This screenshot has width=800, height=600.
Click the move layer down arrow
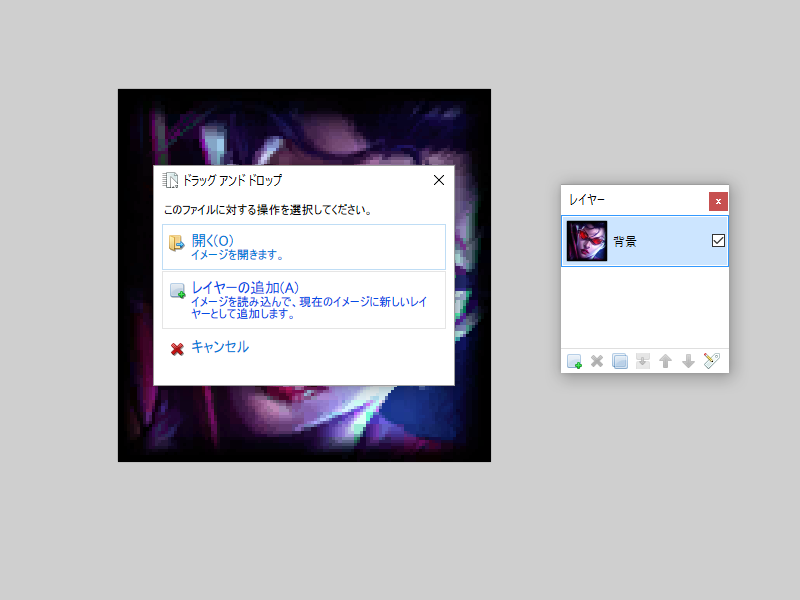click(x=688, y=361)
